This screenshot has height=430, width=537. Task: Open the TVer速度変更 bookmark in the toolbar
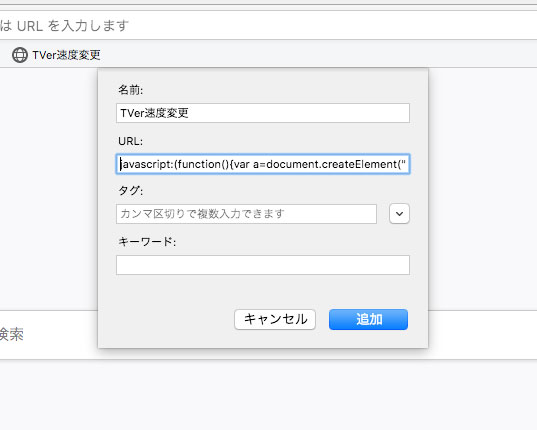[56, 55]
